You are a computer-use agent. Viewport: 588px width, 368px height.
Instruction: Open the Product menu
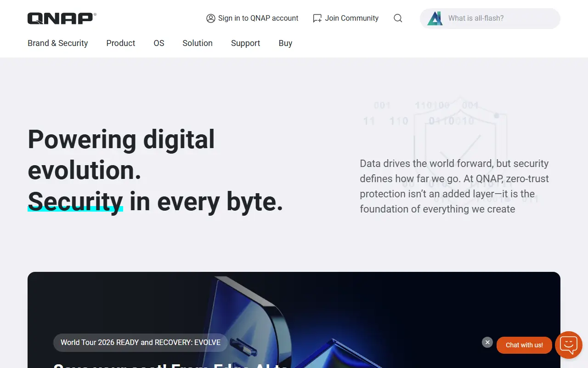pyautogui.click(x=121, y=43)
